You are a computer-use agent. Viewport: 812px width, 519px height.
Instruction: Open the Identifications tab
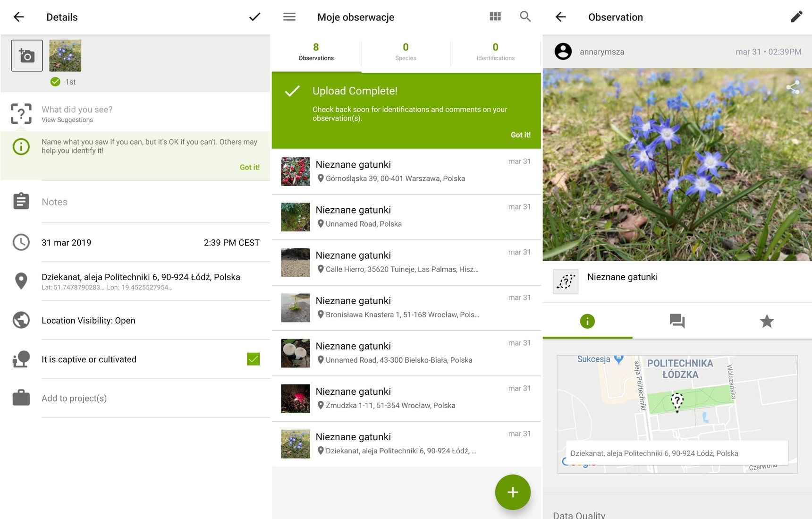(x=495, y=52)
